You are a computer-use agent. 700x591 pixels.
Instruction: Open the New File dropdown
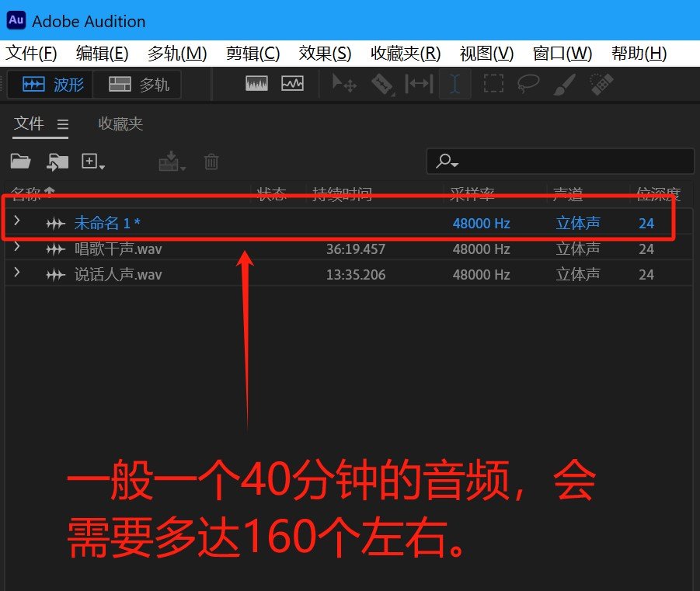tap(93, 162)
